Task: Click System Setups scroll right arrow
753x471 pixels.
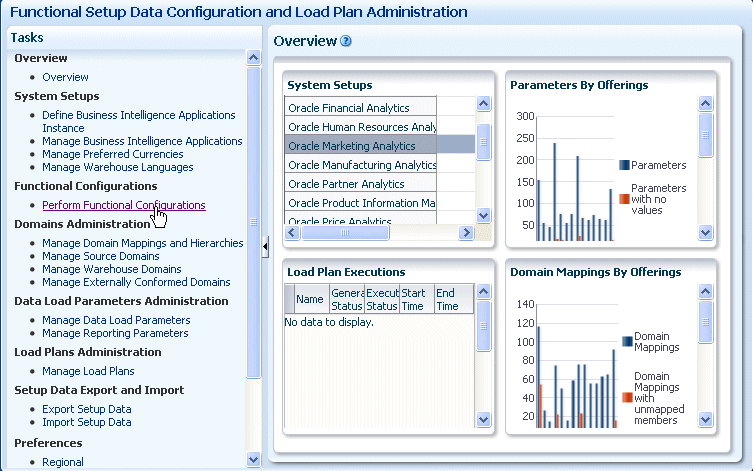Action: 466,233
